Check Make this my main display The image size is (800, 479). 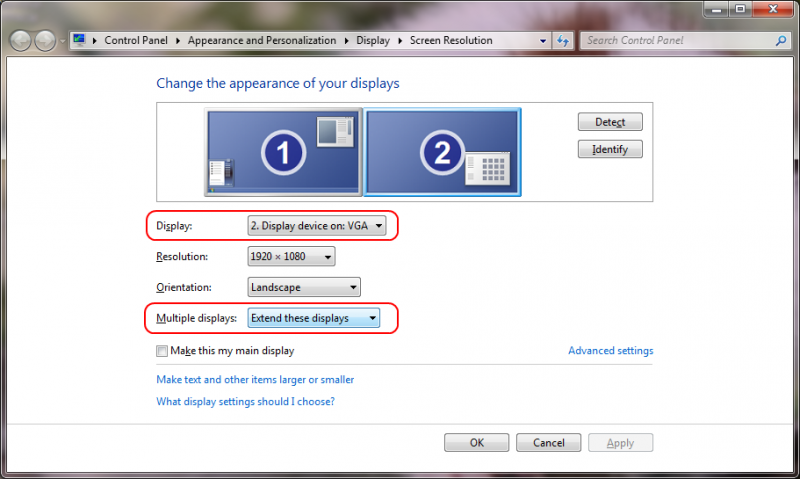coord(162,351)
